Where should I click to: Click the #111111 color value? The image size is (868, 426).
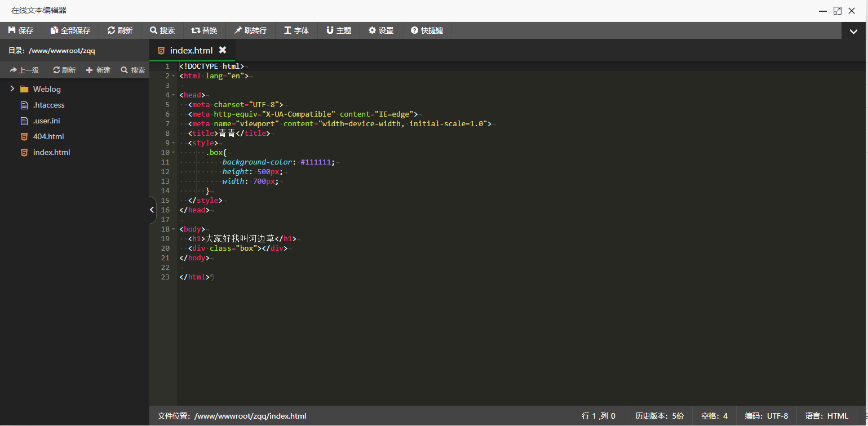[x=316, y=162]
